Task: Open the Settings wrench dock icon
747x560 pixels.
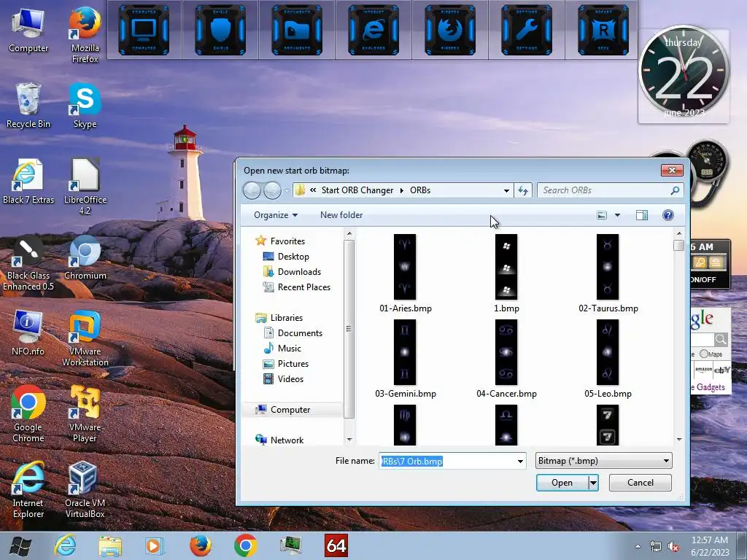Action: point(527,30)
